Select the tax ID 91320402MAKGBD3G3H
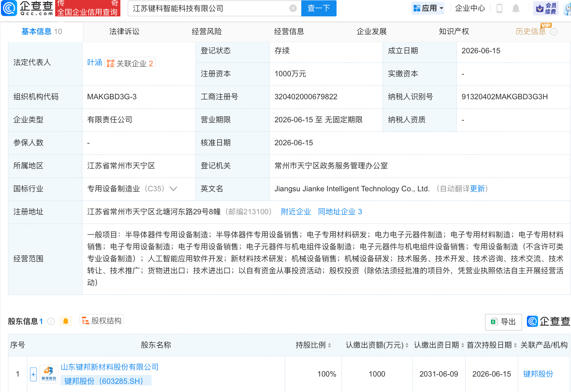 tap(505, 97)
